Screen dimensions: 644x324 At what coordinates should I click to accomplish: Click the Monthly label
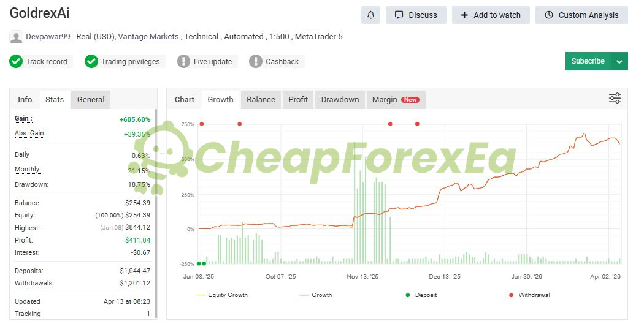28,170
